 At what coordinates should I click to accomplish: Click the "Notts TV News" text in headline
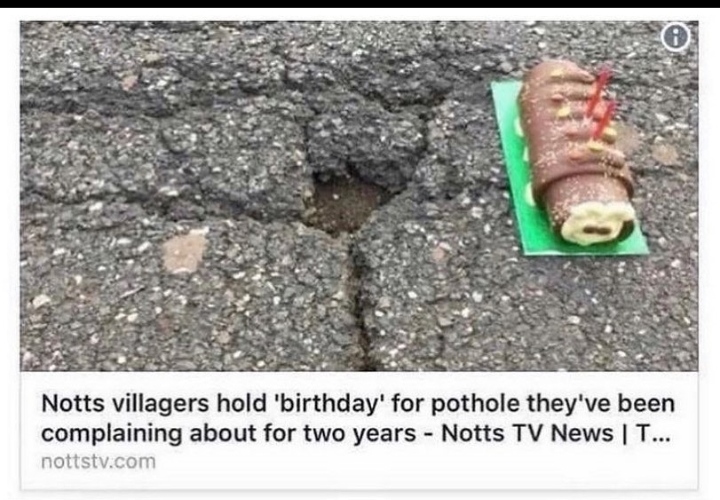(x=527, y=433)
